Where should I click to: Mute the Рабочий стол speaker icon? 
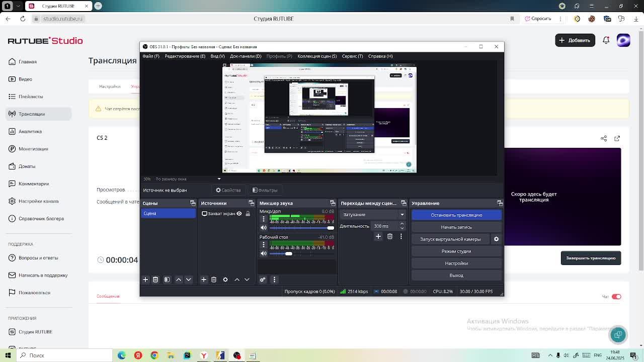(263, 253)
